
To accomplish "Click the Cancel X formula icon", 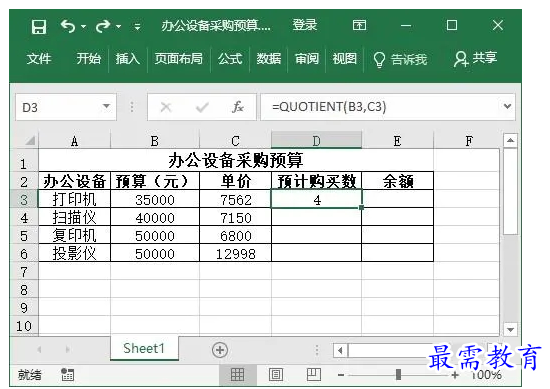I will pos(166,107).
